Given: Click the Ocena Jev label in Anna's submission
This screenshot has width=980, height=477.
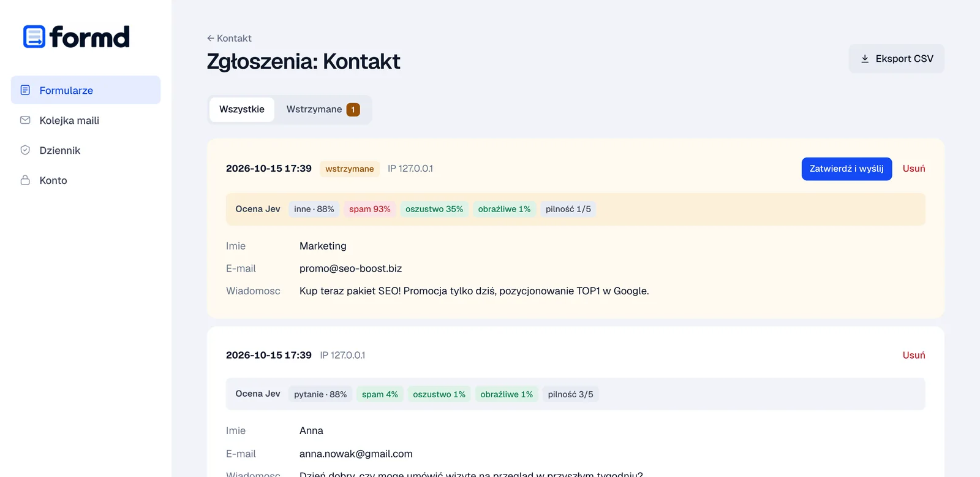Looking at the screenshot, I should [x=258, y=394].
